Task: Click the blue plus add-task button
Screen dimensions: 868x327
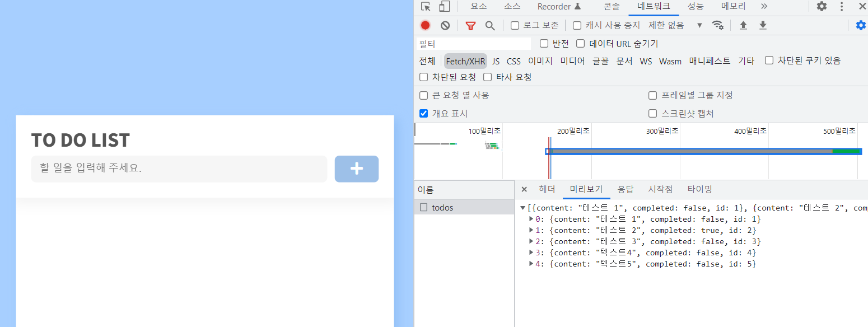Action: click(x=357, y=169)
